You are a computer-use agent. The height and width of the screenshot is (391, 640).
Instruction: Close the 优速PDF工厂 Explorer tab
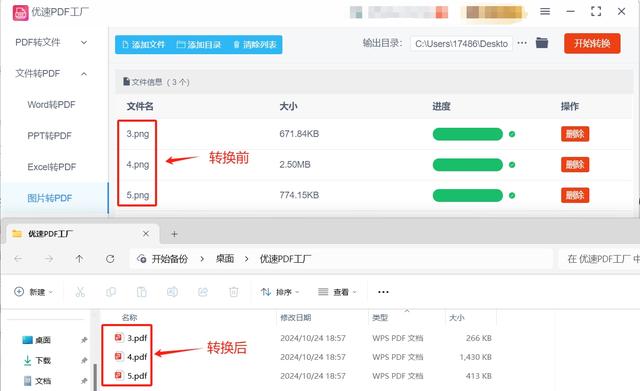(x=146, y=234)
